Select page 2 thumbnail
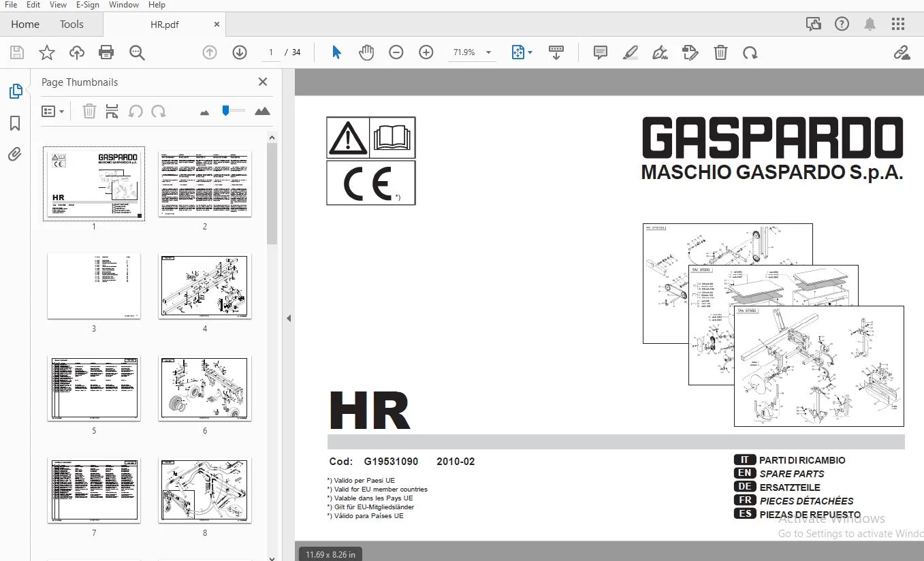 [x=205, y=184]
